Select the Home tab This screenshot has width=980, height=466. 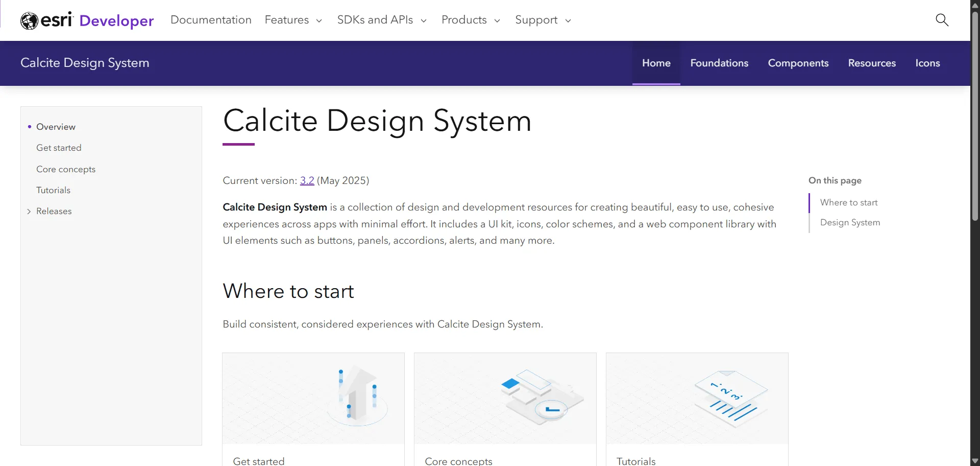point(656,63)
